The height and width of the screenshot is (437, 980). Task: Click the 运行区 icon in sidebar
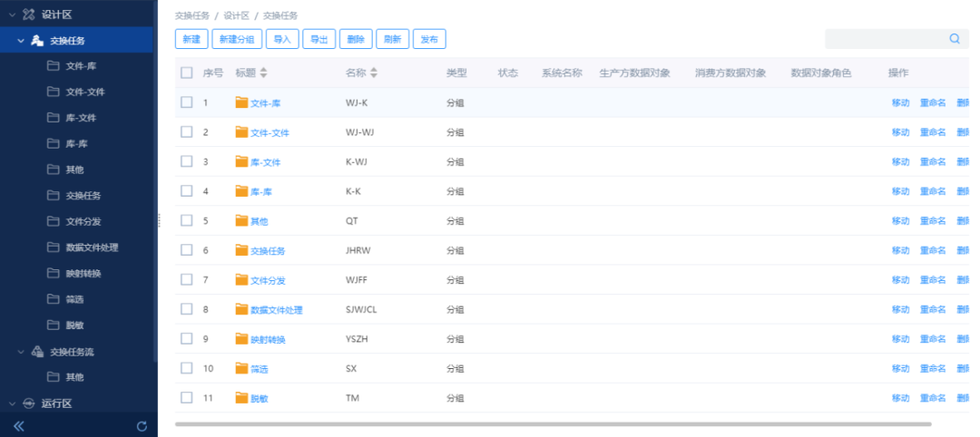(29, 403)
